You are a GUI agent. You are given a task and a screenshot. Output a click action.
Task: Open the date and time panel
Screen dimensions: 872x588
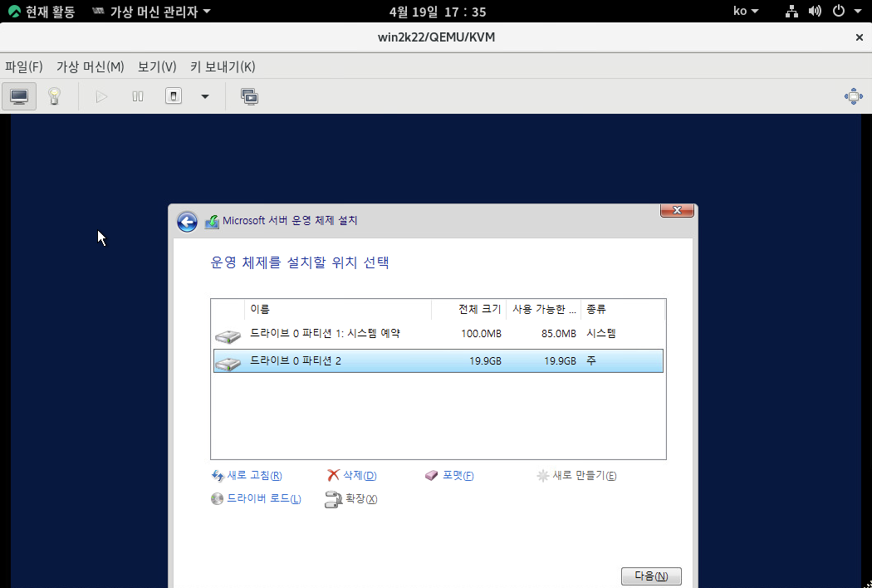pos(437,11)
